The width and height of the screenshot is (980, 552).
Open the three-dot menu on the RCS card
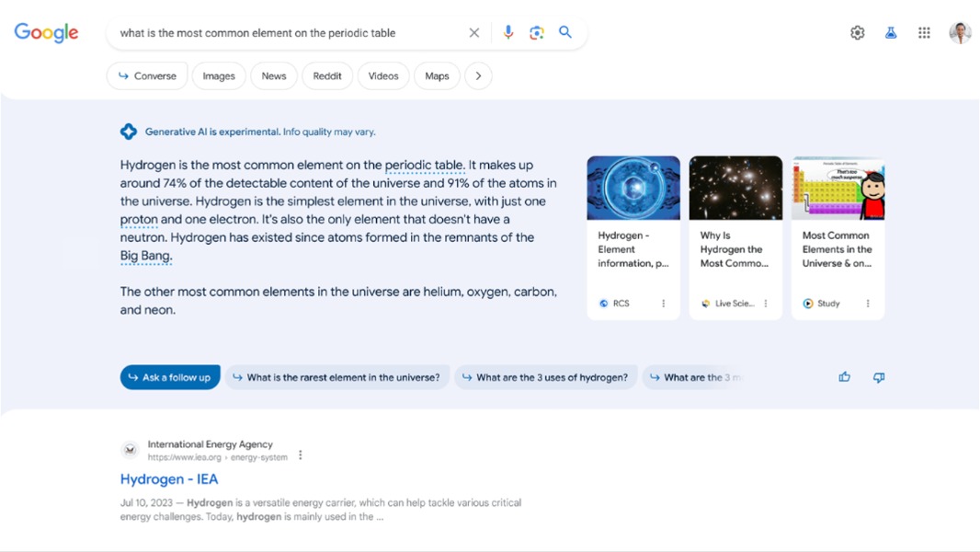662,303
